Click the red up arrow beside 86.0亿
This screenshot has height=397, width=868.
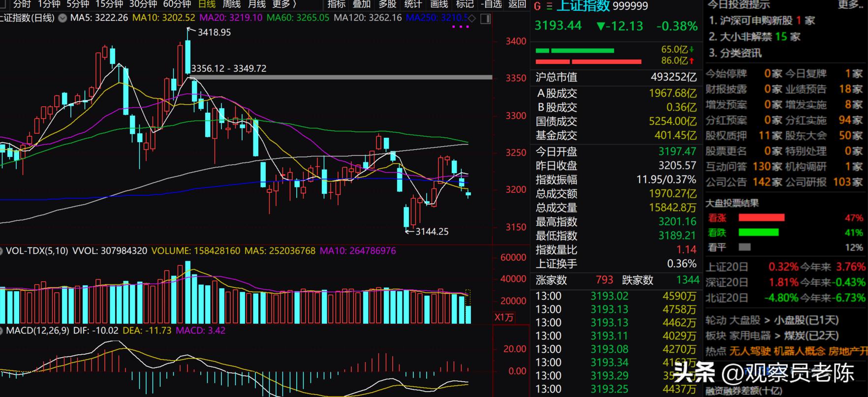tap(692, 61)
